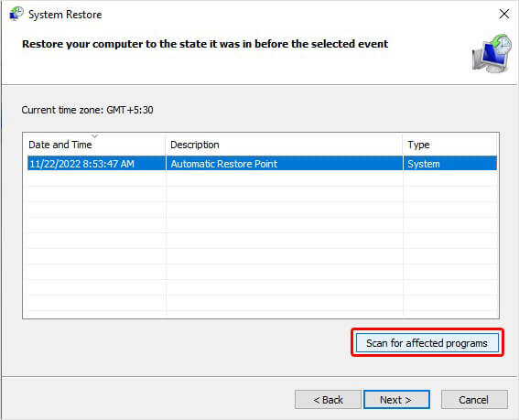Click the sort arrow above Date and Time

[94, 135]
